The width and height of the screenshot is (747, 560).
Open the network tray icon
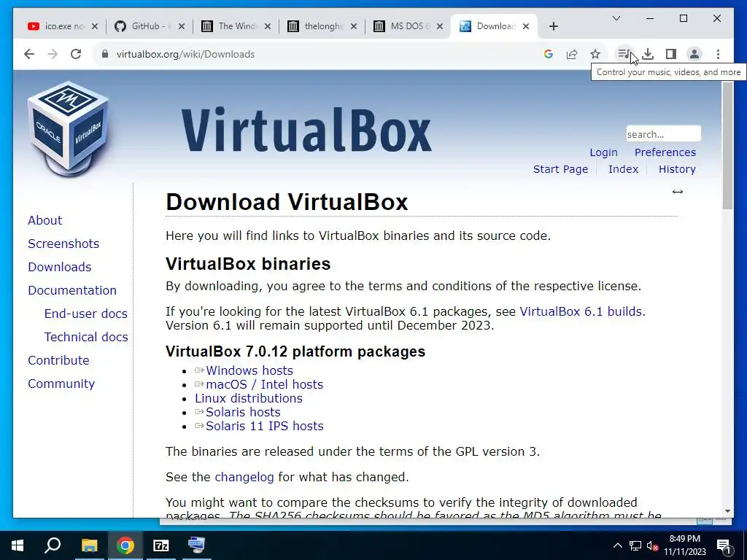[635, 545]
